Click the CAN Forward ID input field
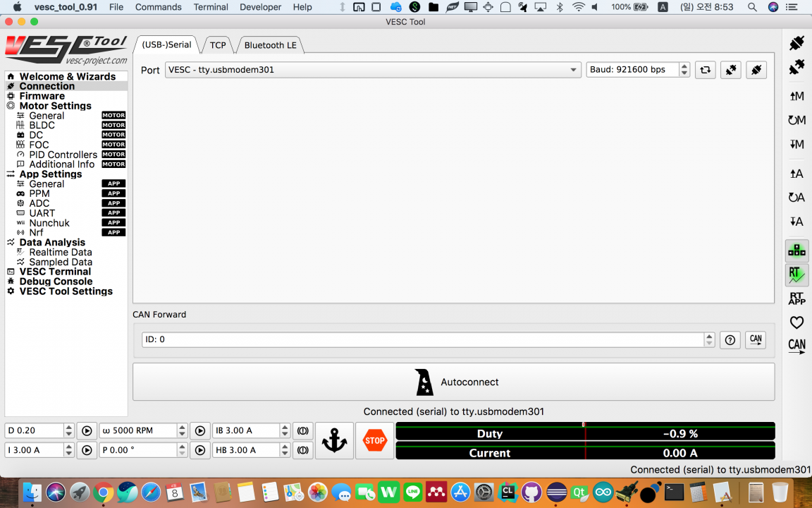 coord(423,339)
